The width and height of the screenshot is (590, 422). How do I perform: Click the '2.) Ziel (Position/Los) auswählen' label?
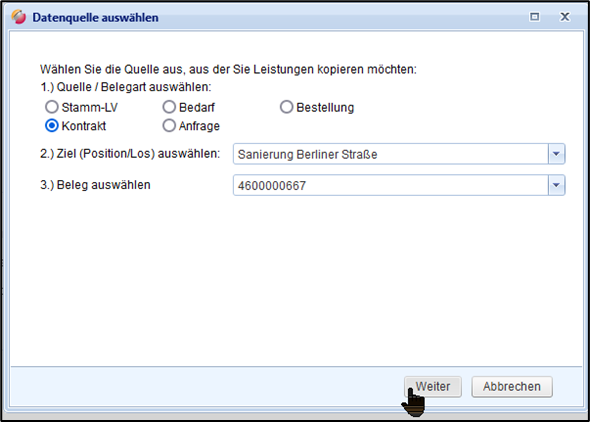(130, 154)
